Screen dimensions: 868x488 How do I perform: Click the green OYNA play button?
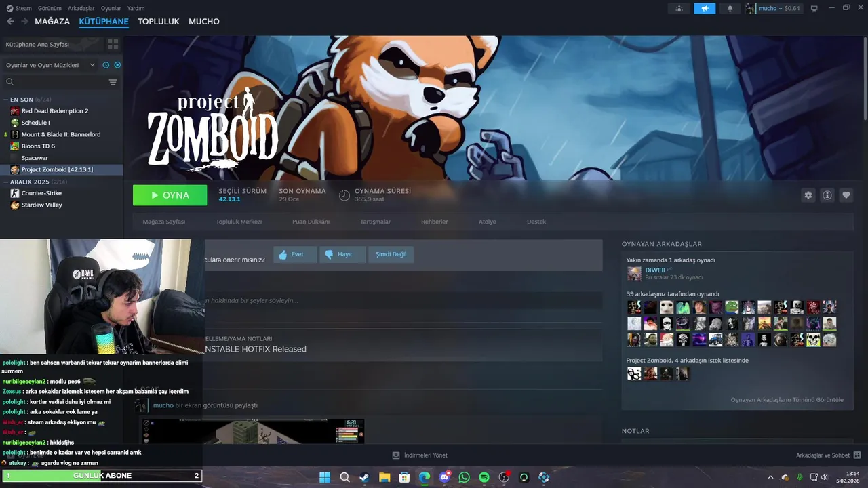click(x=170, y=195)
